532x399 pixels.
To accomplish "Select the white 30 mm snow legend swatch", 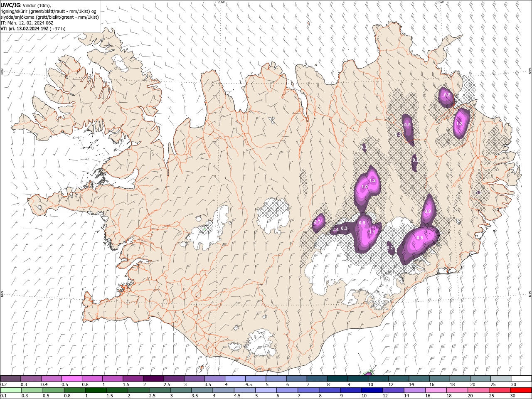I will tap(522, 379).
